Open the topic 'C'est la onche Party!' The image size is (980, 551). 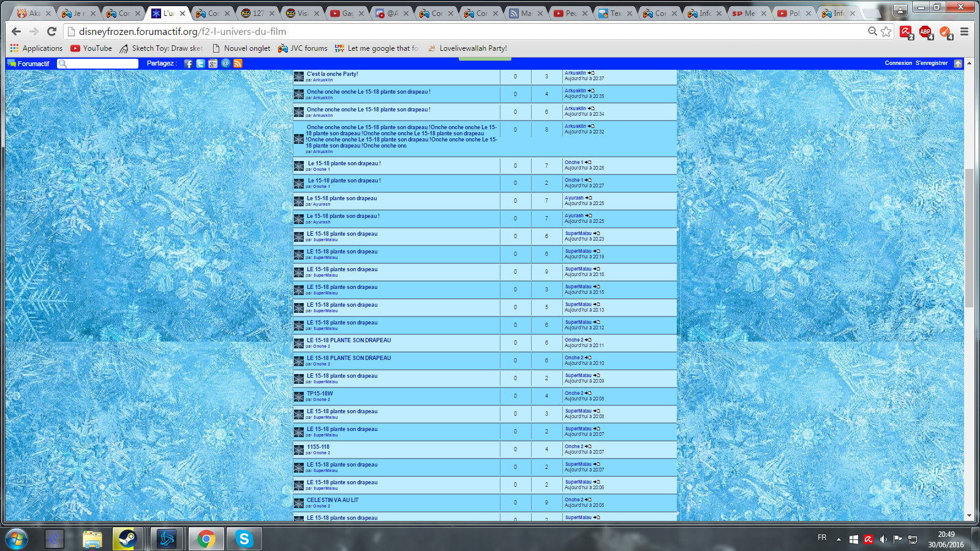(x=332, y=74)
